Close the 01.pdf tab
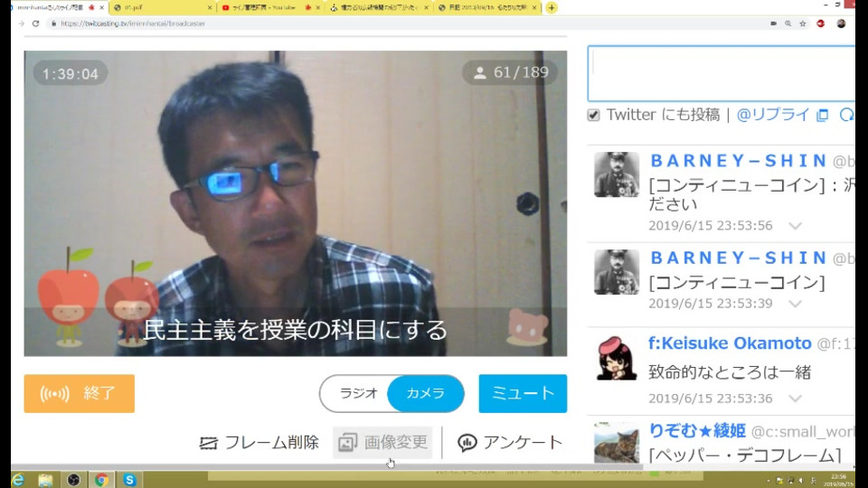 [210, 7]
